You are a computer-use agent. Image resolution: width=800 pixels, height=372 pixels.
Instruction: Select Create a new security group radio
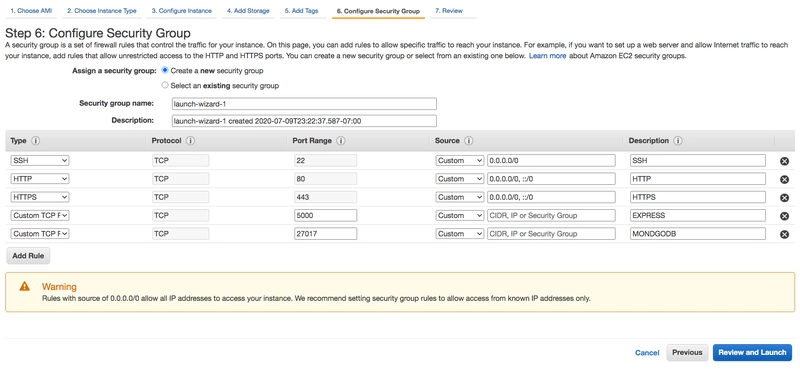[x=165, y=70]
